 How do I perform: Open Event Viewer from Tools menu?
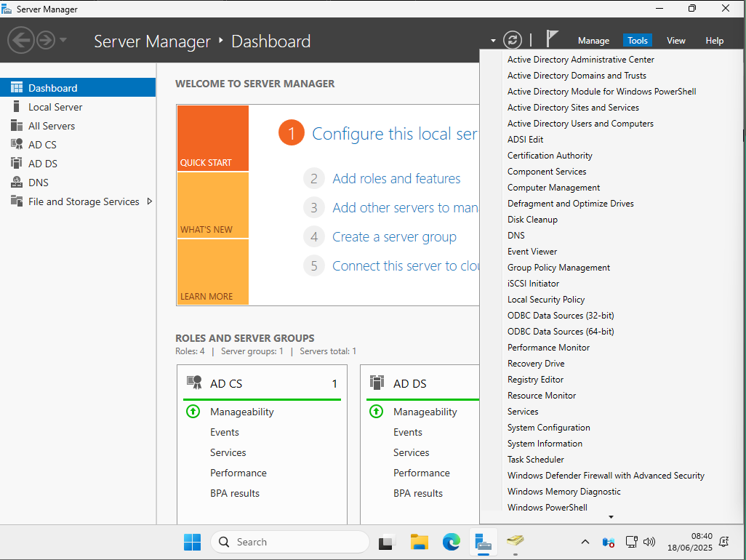[532, 252]
